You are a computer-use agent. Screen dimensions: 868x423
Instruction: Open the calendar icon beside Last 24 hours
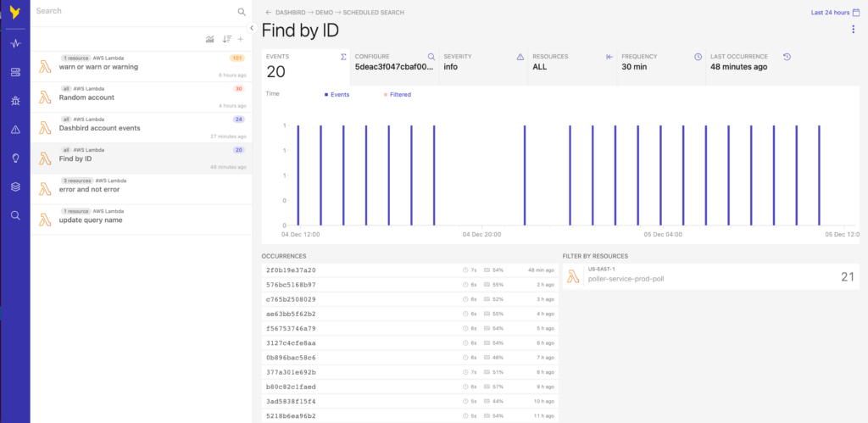856,12
